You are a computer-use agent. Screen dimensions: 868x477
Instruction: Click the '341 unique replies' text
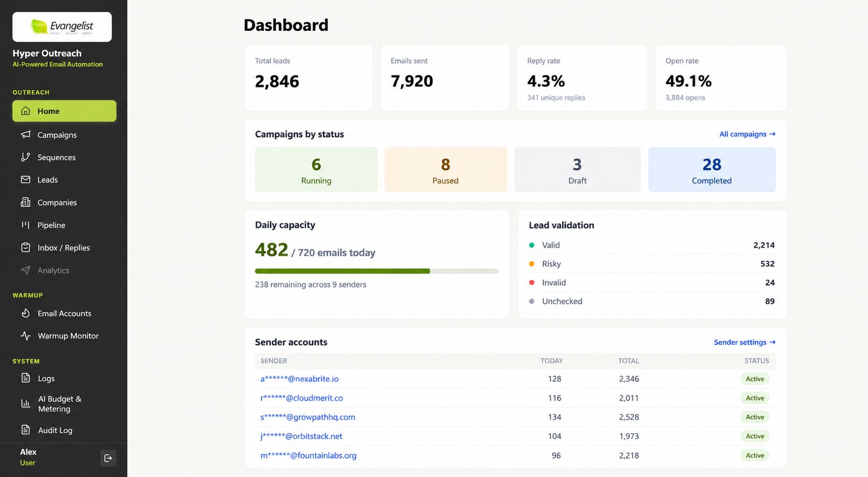[x=556, y=97]
